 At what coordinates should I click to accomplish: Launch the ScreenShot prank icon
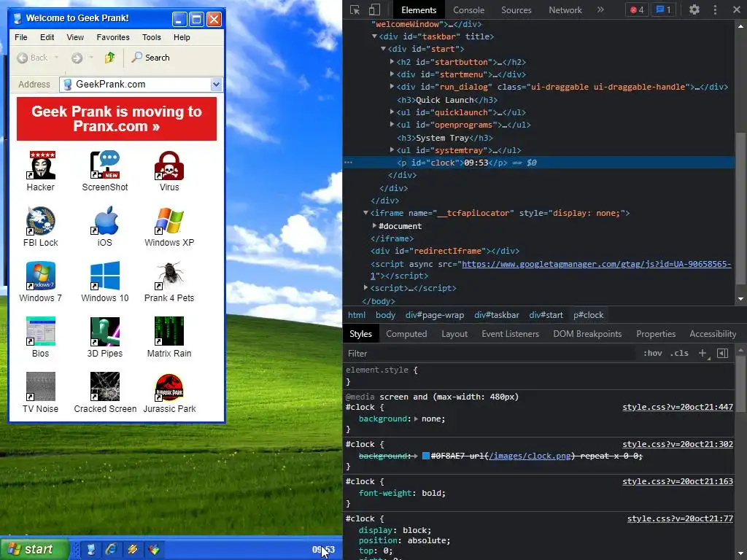[105, 166]
